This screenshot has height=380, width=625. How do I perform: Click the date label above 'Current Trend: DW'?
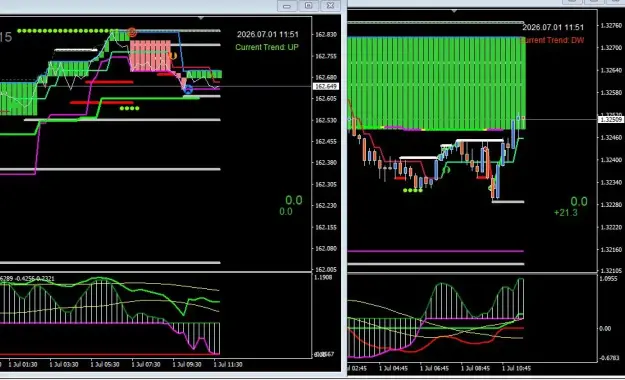coord(553,28)
